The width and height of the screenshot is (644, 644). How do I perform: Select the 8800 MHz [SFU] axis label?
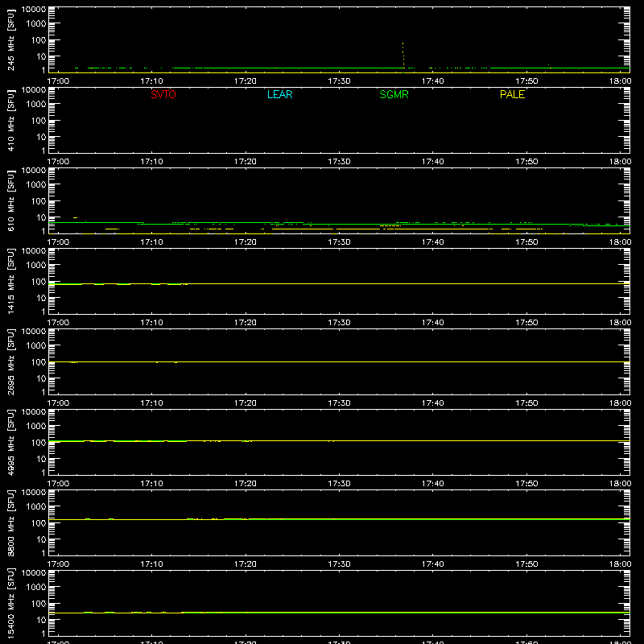point(10,522)
